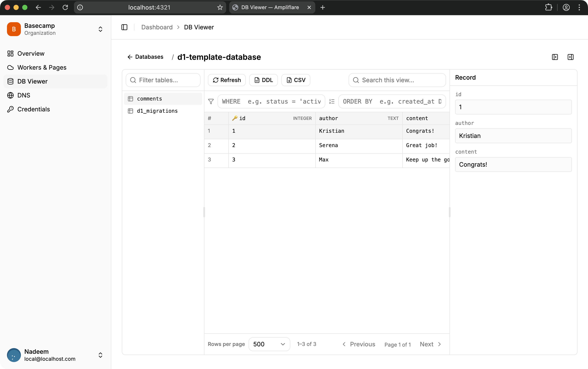Click the DB Viewer database icon
This screenshot has height=369, width=588.
pos(10,81)
